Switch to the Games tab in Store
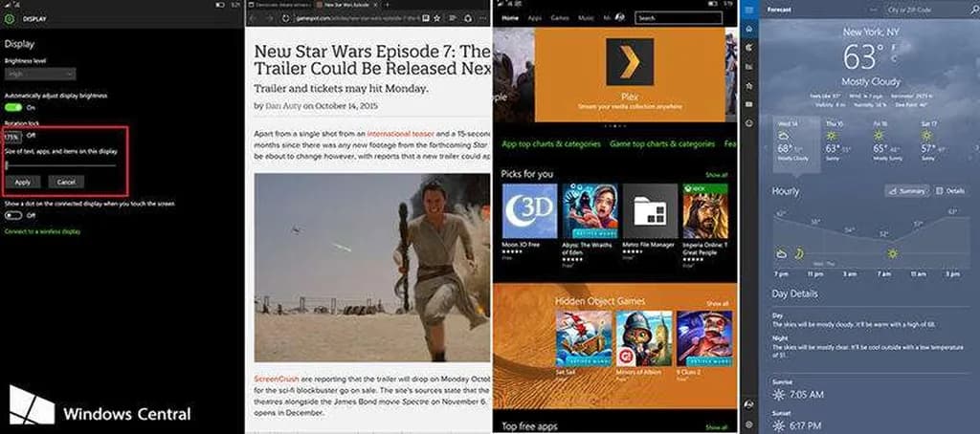This screenshot has height=434, width=980. 560,17
